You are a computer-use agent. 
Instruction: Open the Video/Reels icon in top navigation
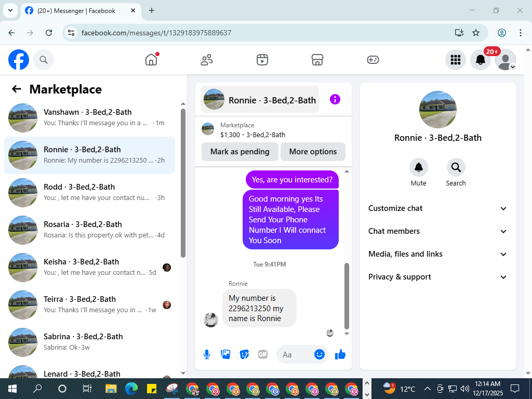coord(262,60)
